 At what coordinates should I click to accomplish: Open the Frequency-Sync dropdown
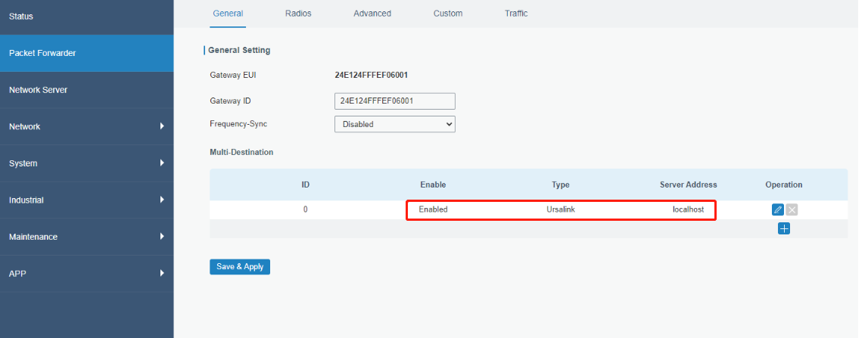(x=394, y=124)
